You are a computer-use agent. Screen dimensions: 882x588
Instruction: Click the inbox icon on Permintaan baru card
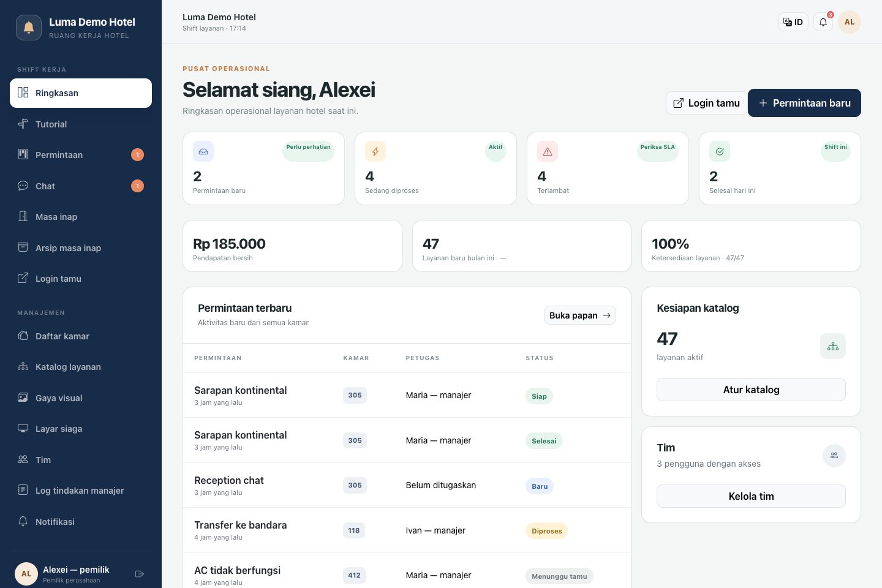203,151
